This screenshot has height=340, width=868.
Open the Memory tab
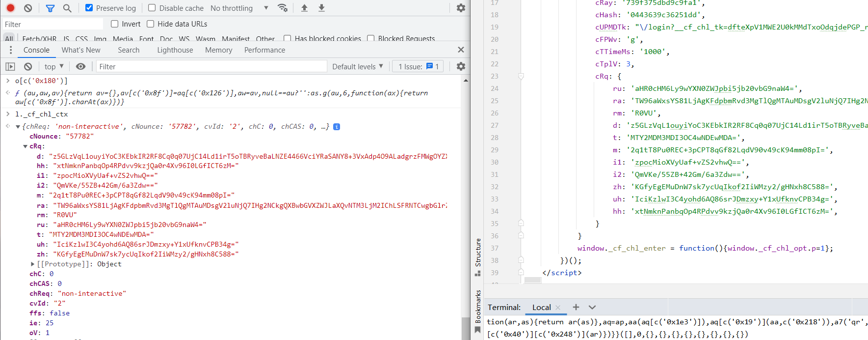point(218,50)
